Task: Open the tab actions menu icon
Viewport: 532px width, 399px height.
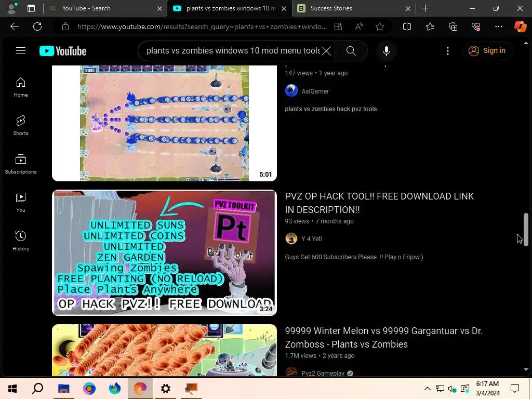Action: (31, 8)
